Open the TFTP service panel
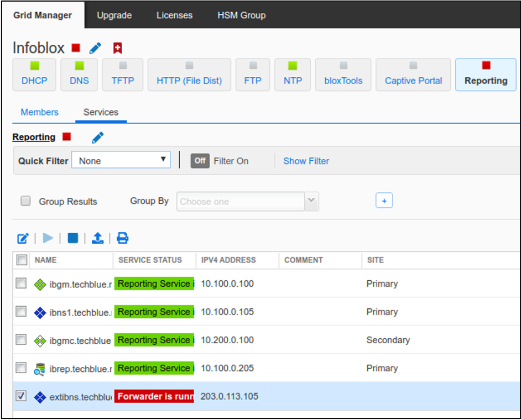Screen dimensions: 521x420 pos(123,75)
